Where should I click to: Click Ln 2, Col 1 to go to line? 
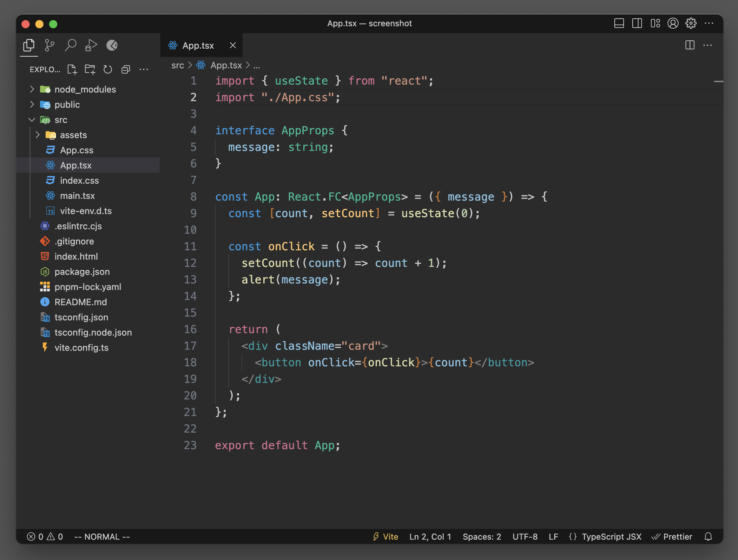(430, 537)
